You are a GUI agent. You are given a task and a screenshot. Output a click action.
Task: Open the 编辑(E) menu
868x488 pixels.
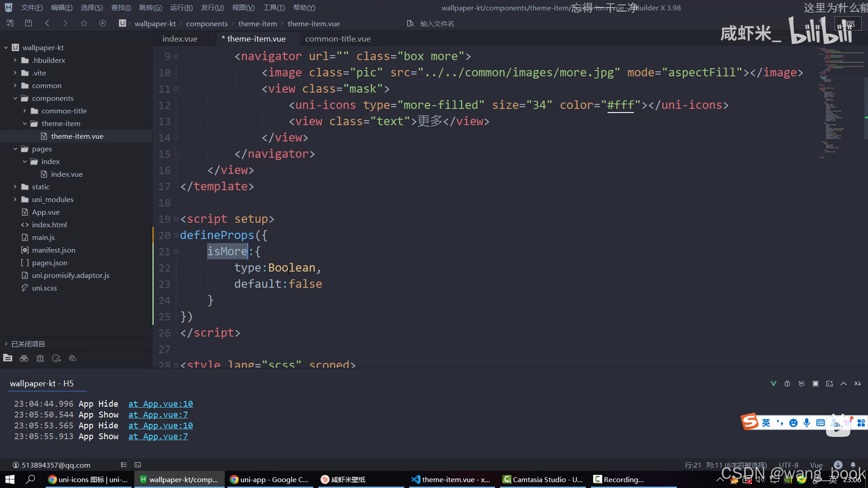[61, 8]
